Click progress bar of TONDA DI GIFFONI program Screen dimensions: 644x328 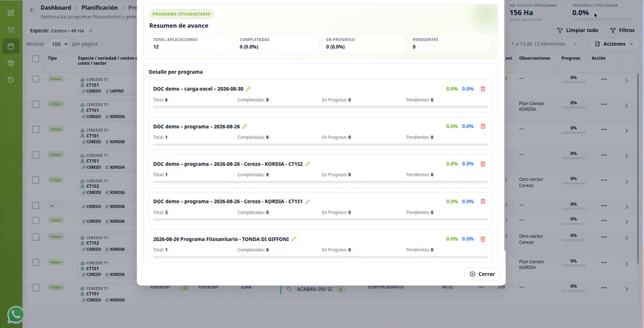click(x=320, y=257)
